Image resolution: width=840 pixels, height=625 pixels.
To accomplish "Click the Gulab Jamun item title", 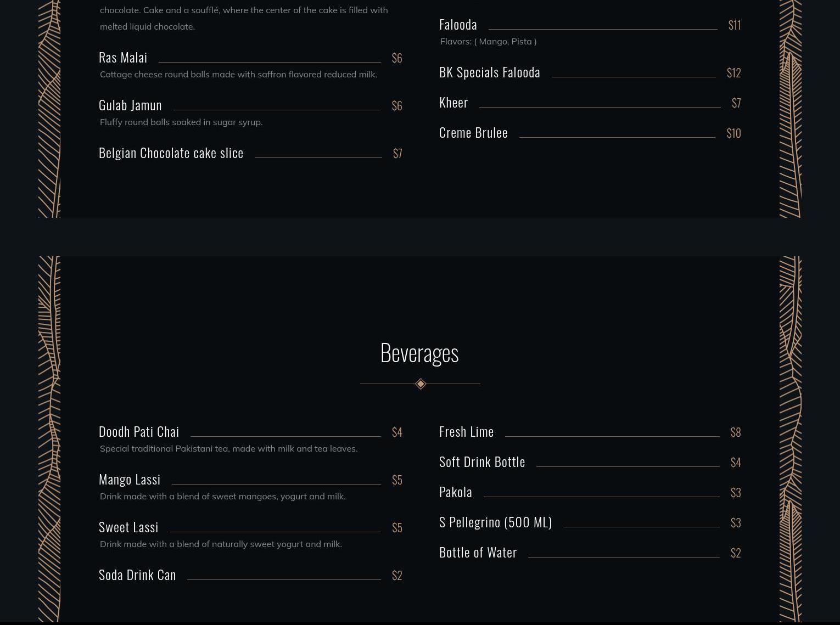I will pyautogui.click(x=130, y=105).
